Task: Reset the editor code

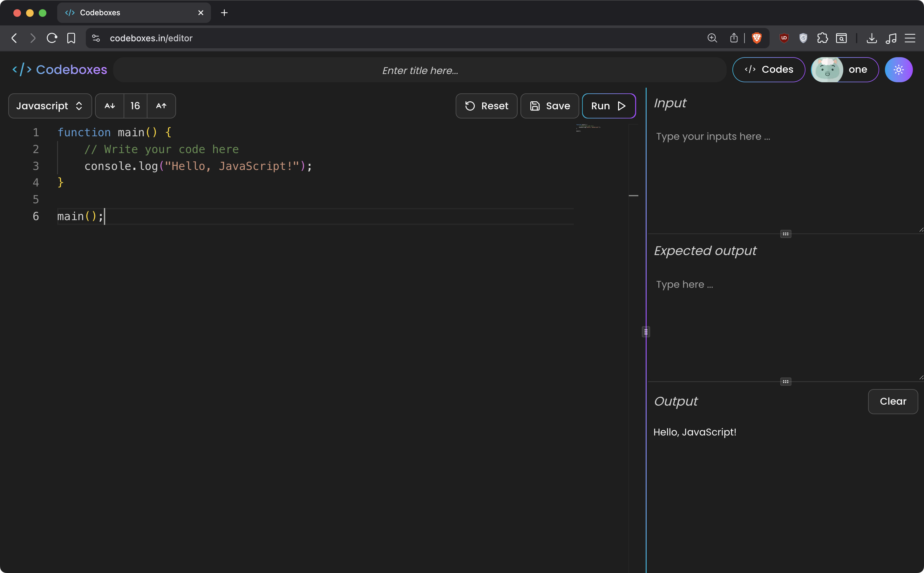Action: click(486, 106)
